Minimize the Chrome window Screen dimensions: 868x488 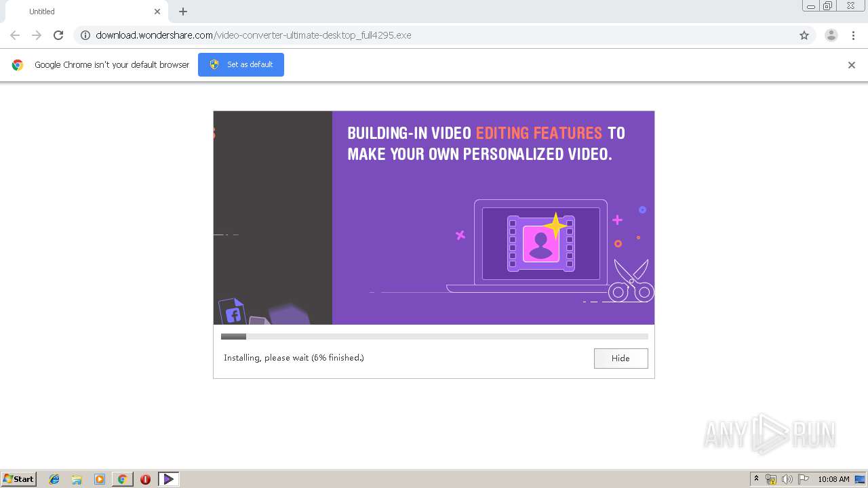click(x=811, y=6)
